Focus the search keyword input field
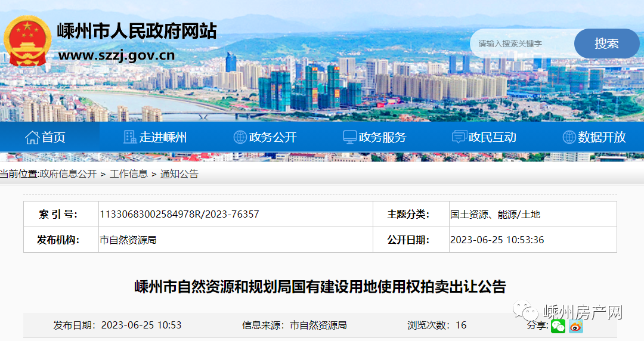Screen dimensions: 644x341 (x=522, y=44)
